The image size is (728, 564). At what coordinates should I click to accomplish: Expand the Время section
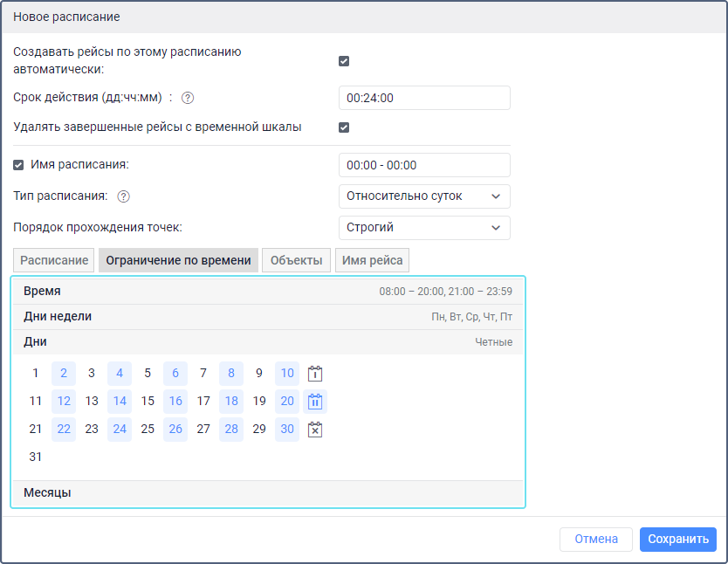click(267, 292)
